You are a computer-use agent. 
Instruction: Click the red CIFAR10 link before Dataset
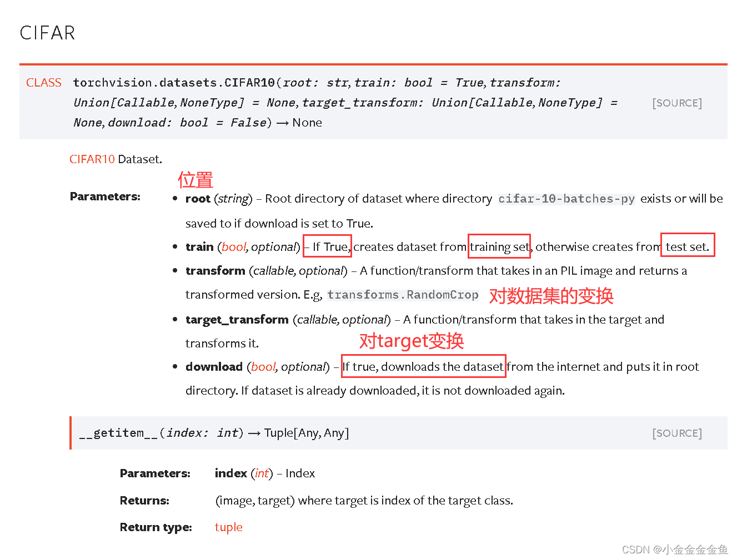(x=92, y=159)
